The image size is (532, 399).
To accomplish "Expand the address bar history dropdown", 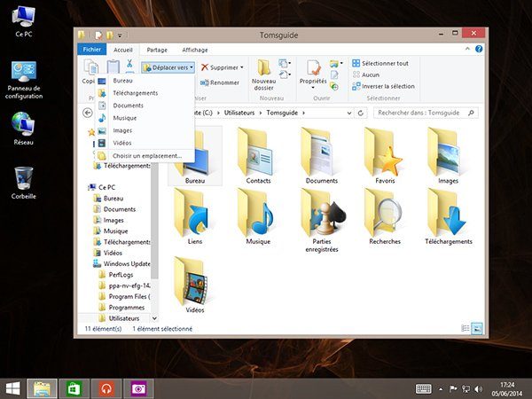I will click(x=349, y=113).
